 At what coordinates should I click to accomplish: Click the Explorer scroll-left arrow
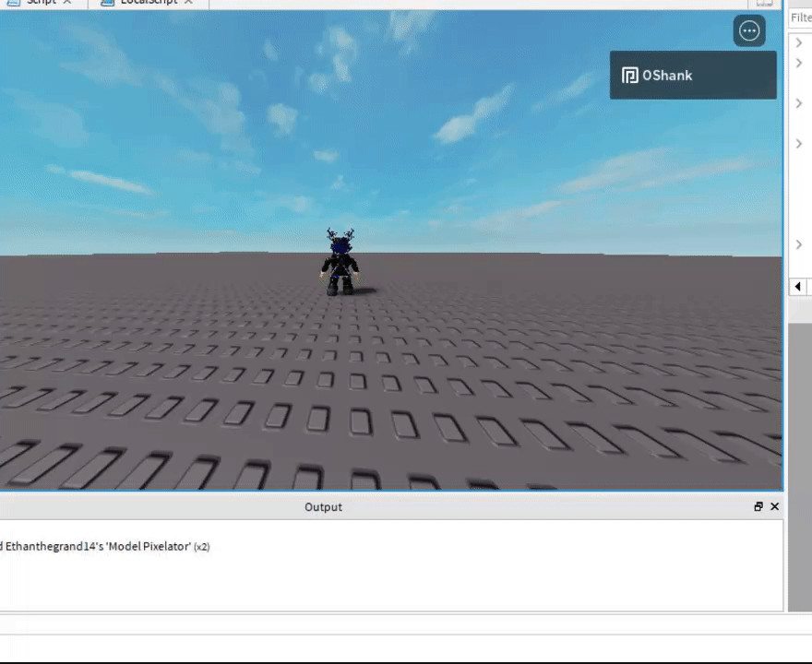click(x=797, y=286)
